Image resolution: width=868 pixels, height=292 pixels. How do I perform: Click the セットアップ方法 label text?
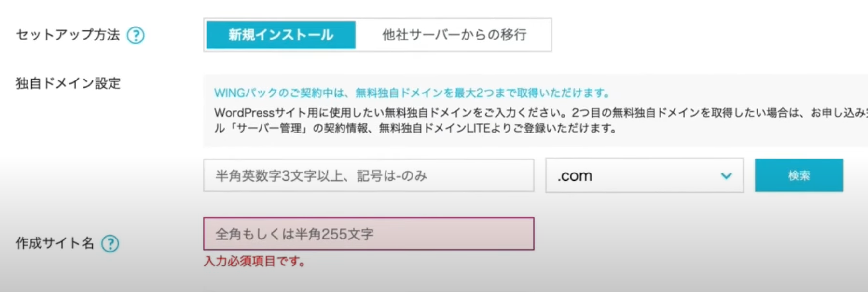tap(68, 35)
